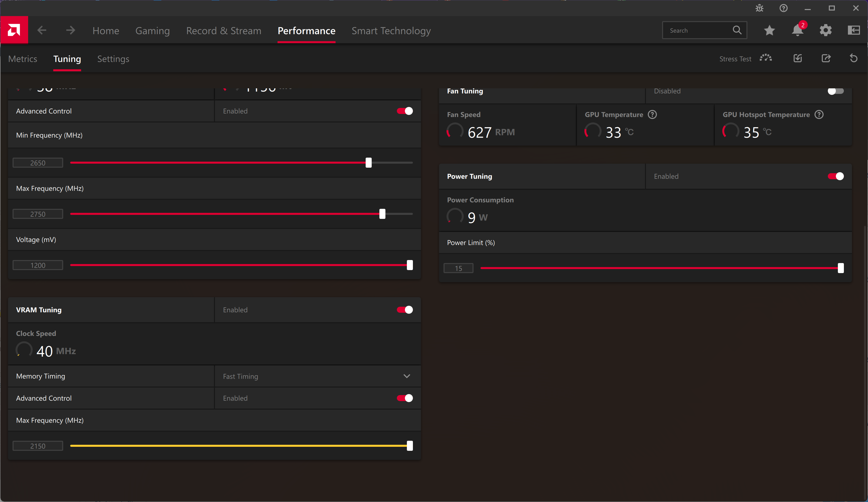
Task: Enable the Fan Tuning toggle
Action: pyautogui.click(x=836, y=91)
